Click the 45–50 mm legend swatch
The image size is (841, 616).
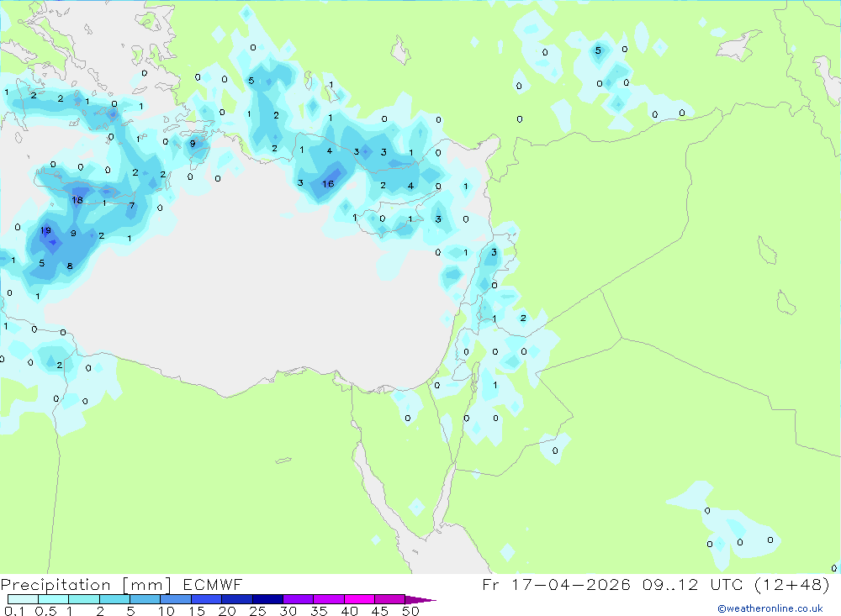point(389,599)
